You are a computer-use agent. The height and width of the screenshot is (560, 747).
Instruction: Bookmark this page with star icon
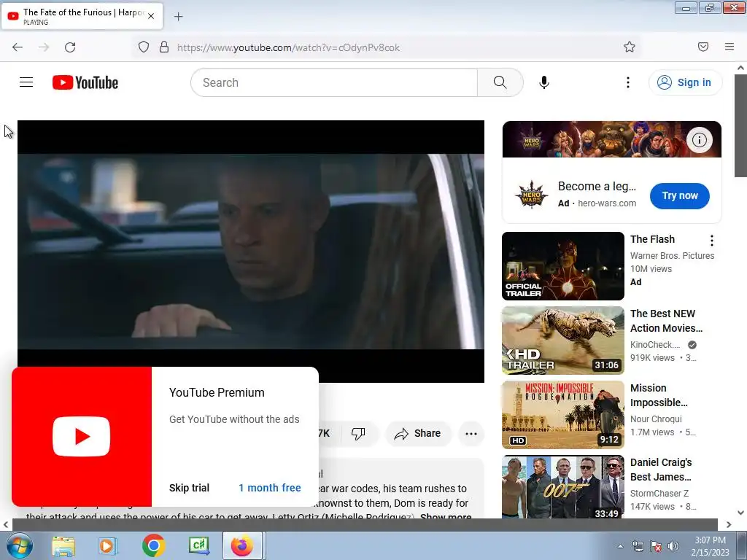tap(630, 47)
